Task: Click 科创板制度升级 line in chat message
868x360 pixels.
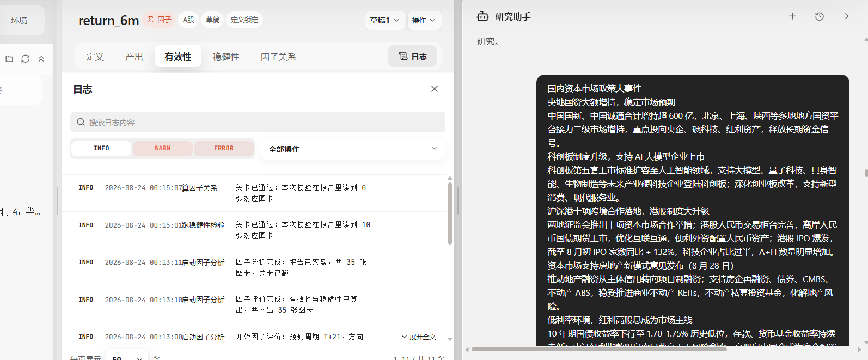Action: (626, 156)
